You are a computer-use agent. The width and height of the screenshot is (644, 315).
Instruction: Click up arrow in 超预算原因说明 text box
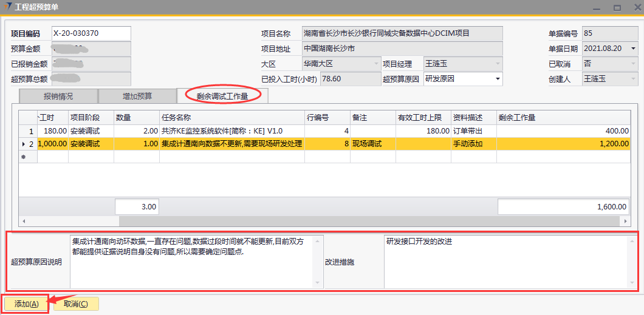317,241
